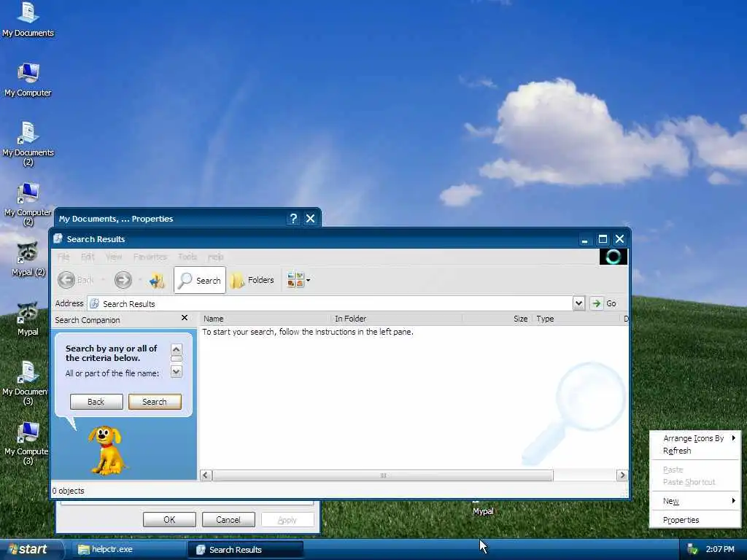This screenshot has height=560, width=747.
Task: Choose Properties from the context menu
Action: tap(695, 520)
